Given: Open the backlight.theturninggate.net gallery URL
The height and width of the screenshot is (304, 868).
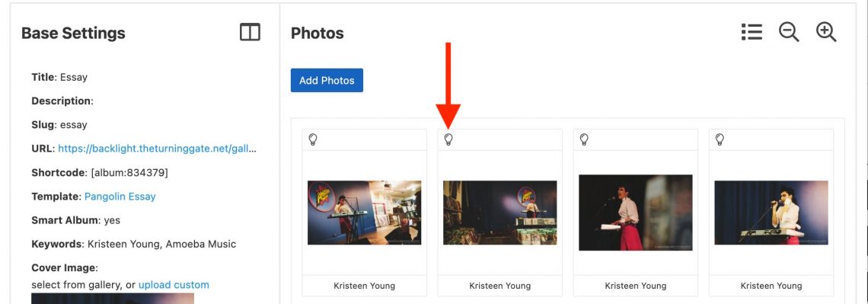Looking at the screenshot, I should click(157, 149).
